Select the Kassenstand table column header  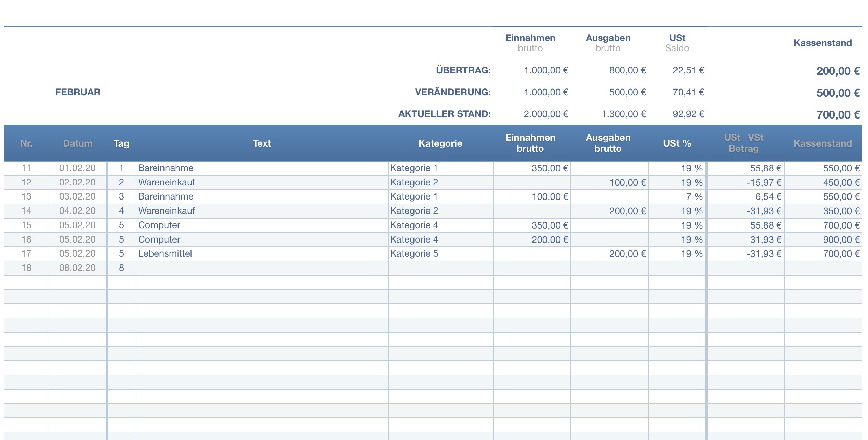823,143
